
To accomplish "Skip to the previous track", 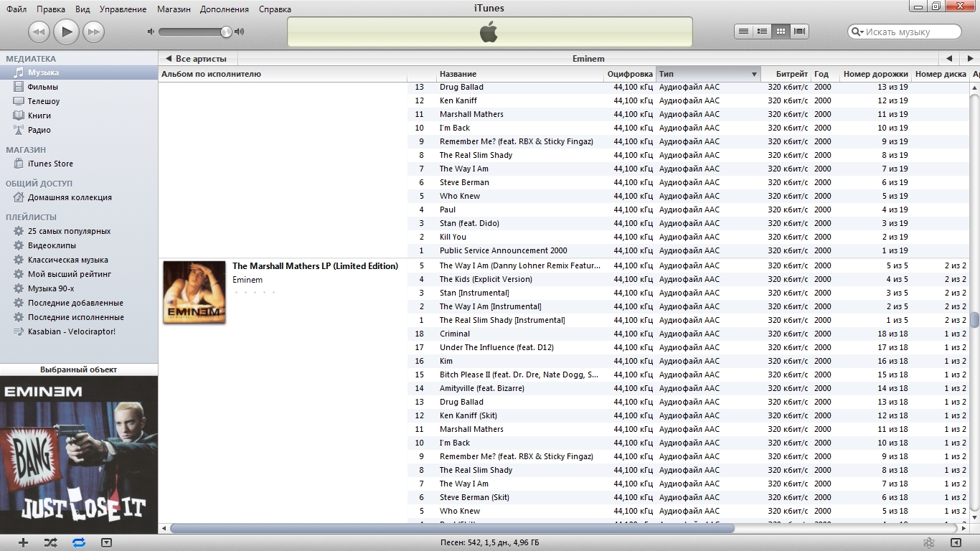I will point(39,32).
